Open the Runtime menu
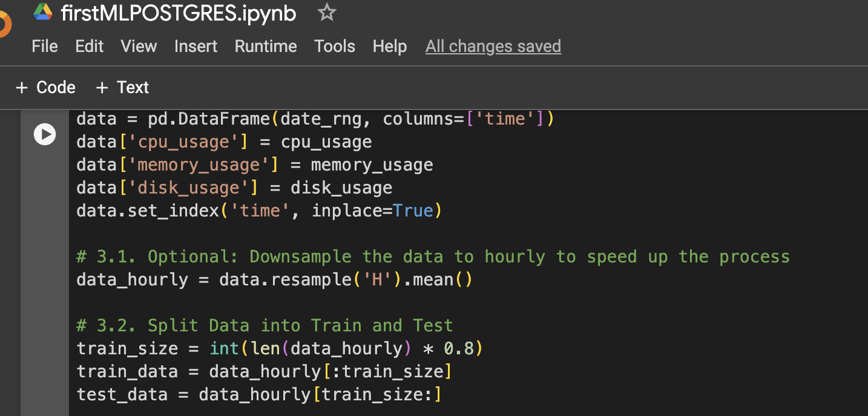Image resolution: width=868 pixels, height=416 pixels. pos(265,46)
